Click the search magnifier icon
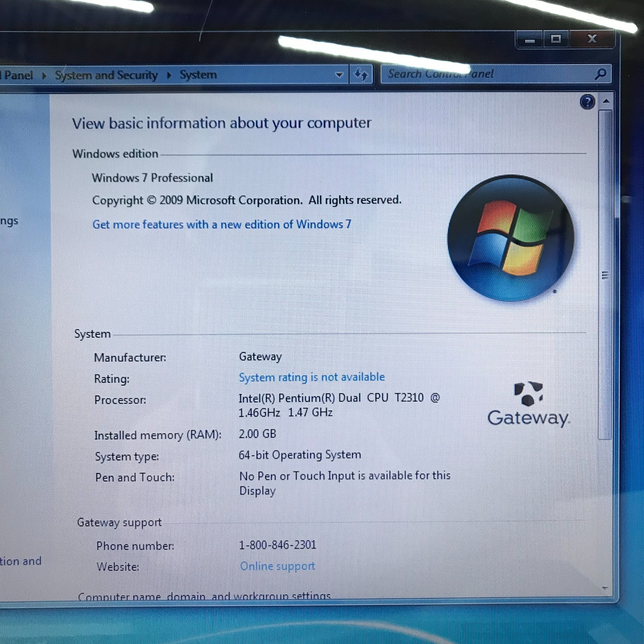Image resolution: width=644 pixels, height=644 pixels. (600, 74)
